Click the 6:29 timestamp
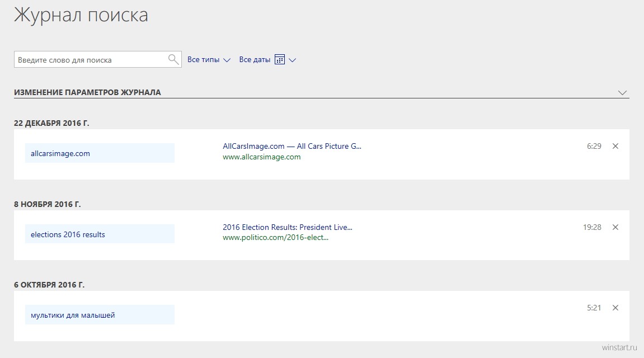644x358 pixels. pyautogui.click(x=594, y=146)
